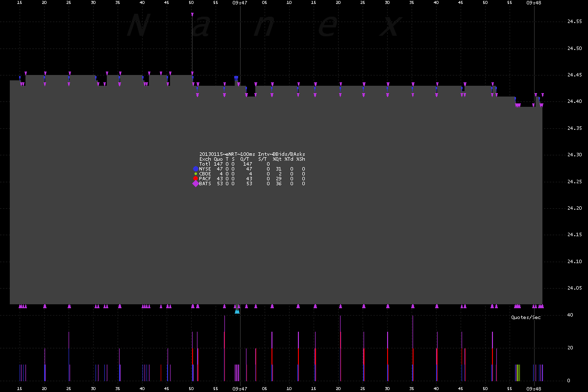Click 09:47 on the bottom time axis
The width and height of the screenshot is (588, 392).
(240, 388)
